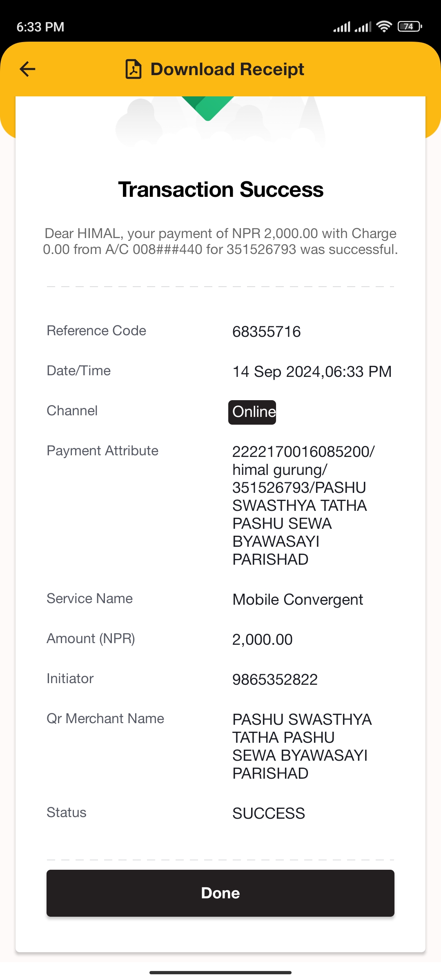Tap the Mobile Convergent service name

click(298, 599)
